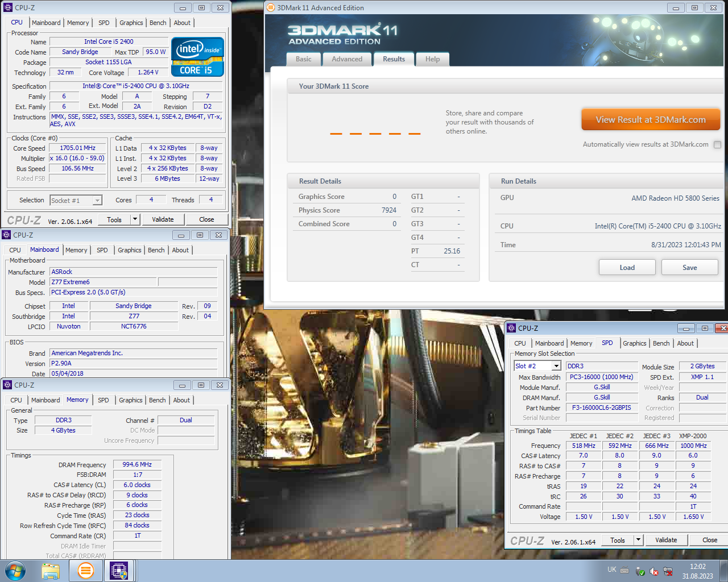Click the Show desktop strip at the taskbar end
The height and width of the screenshot is (582, 728).
[724, 571]
